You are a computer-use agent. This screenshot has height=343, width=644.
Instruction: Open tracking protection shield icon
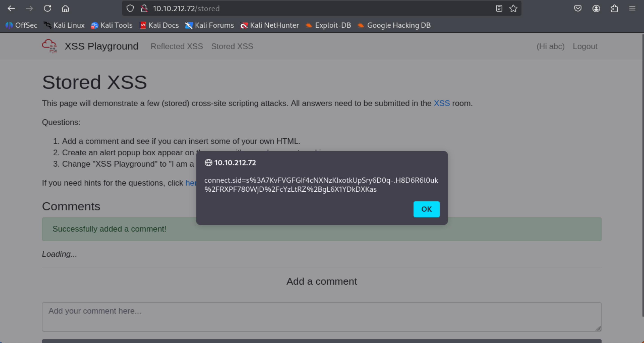click(130, 9)
